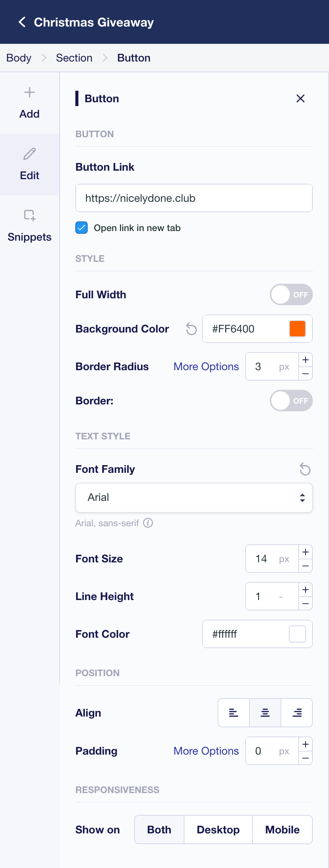The image size is (329, 868).
Task: Set button alignment to left
Action: [x=233, y=713]
